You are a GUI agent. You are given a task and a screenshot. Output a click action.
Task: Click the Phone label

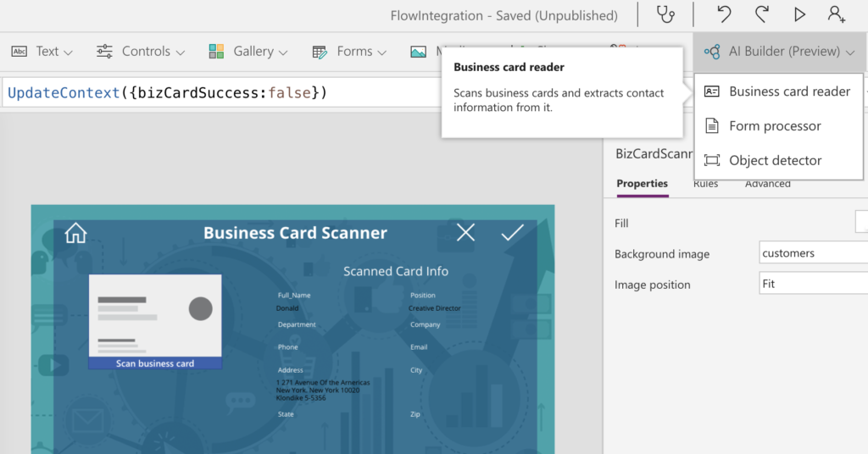(288, 347)
